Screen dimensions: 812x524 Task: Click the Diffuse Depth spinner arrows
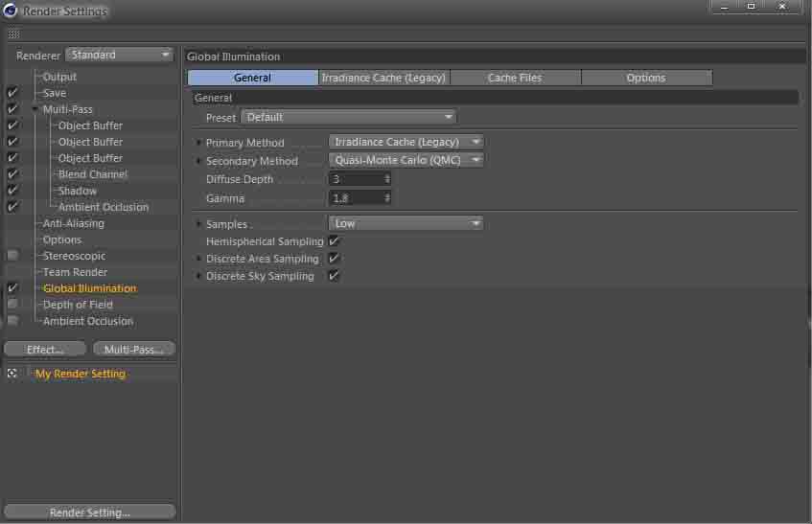click(386, 179)
